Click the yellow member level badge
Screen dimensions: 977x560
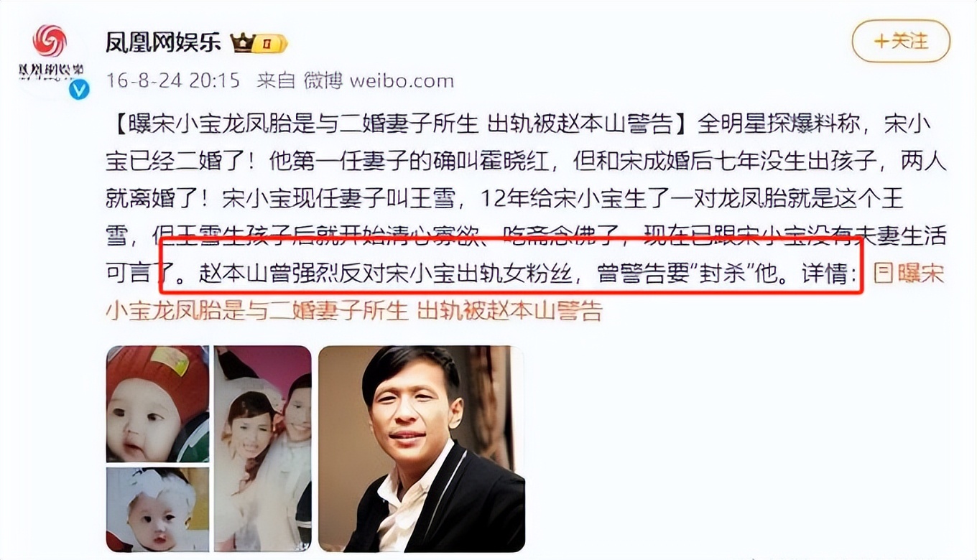tap(269, 44)
